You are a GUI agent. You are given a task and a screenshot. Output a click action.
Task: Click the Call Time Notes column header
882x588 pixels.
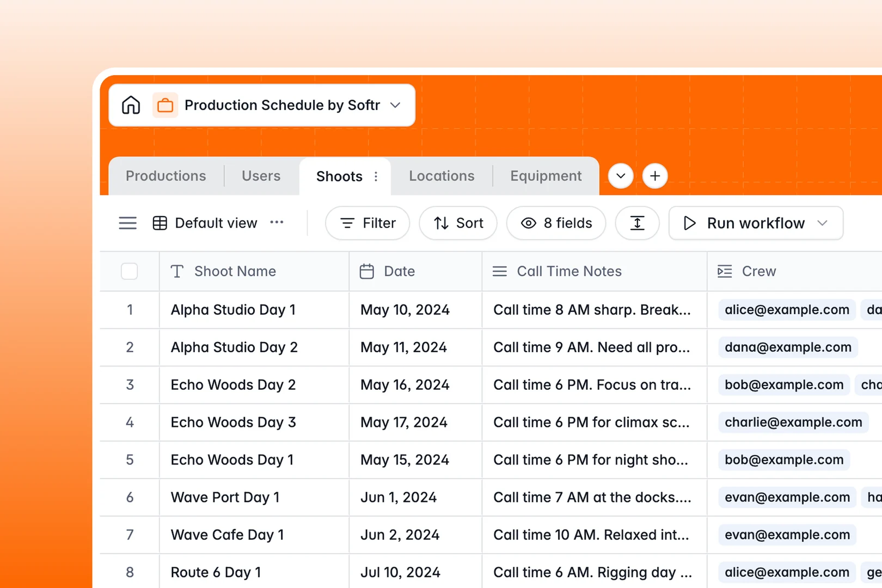pyautogui.click(x=595, y=271)
